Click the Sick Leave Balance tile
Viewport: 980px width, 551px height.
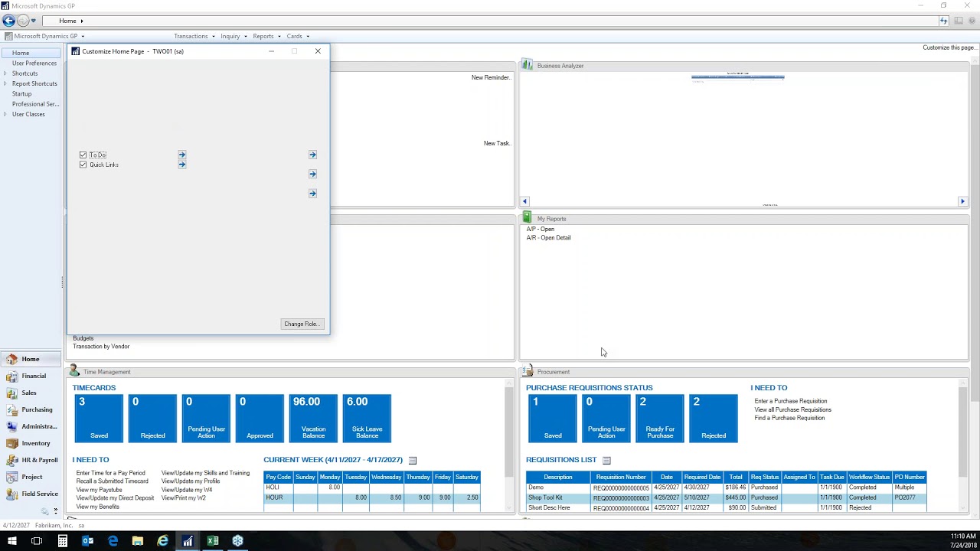[x=367, y=419]
